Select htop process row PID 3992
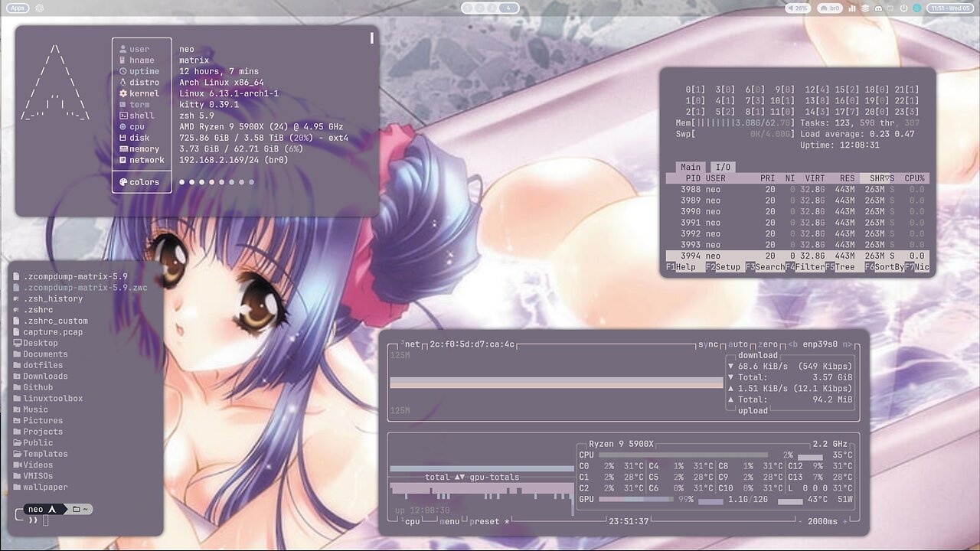 click(798, 233)
